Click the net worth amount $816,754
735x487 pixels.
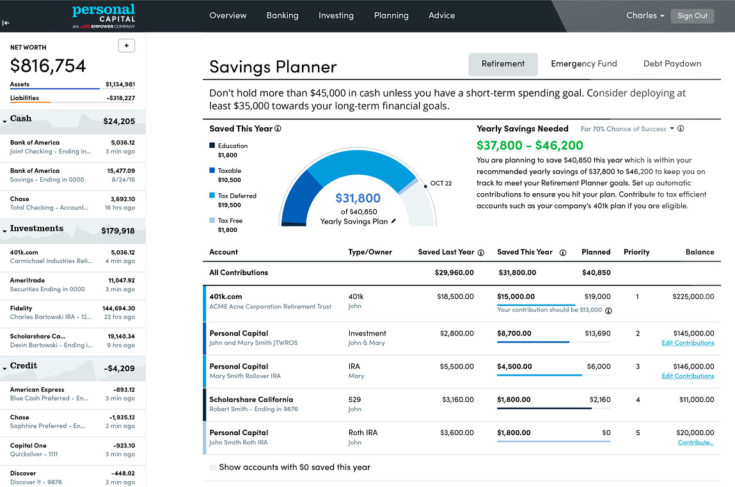[48, 66]
